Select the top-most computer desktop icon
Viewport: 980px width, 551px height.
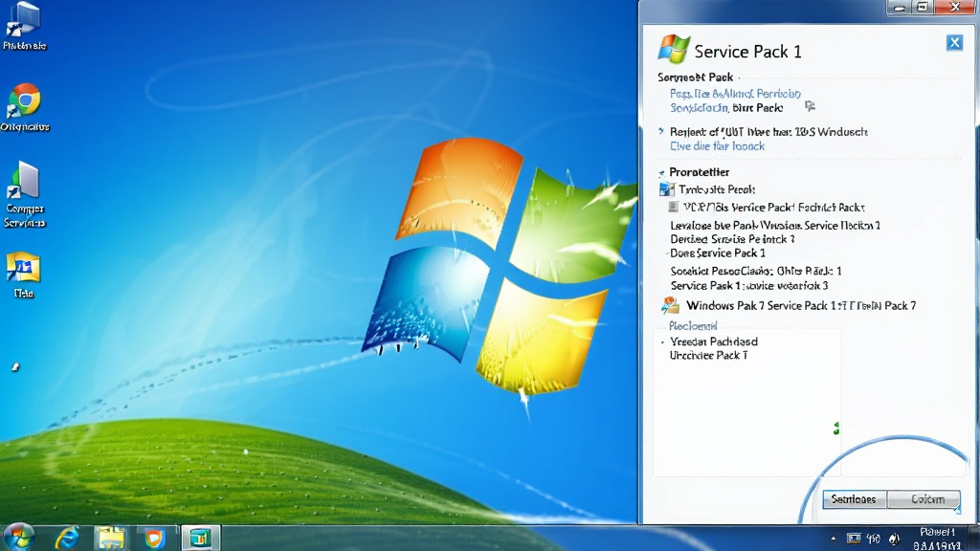[24, 21]
